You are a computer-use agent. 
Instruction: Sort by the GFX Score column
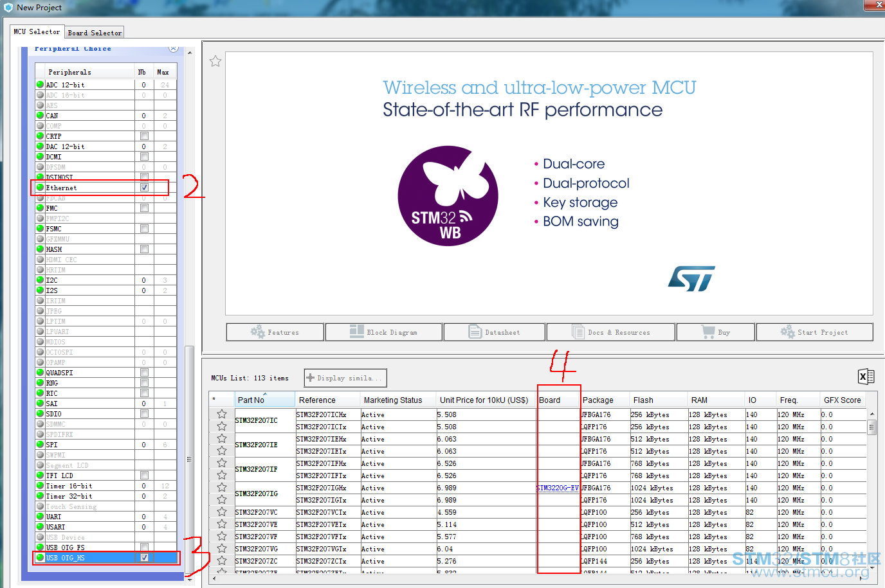coord(843,400)
